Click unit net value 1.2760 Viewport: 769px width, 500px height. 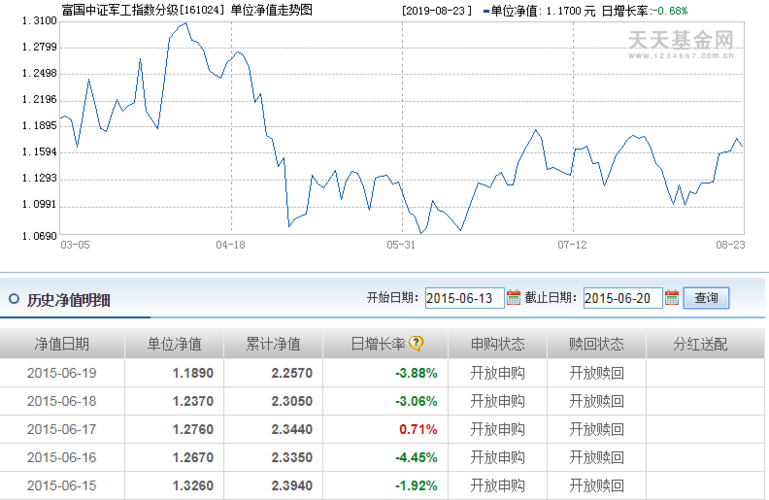point(193,429)
